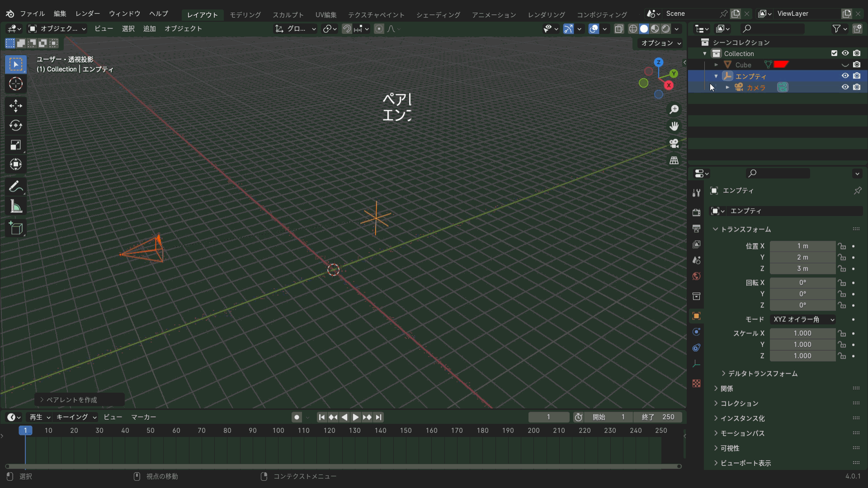
Task: Open the Modifiers wrench properties tab
Action: click(696, 193)
